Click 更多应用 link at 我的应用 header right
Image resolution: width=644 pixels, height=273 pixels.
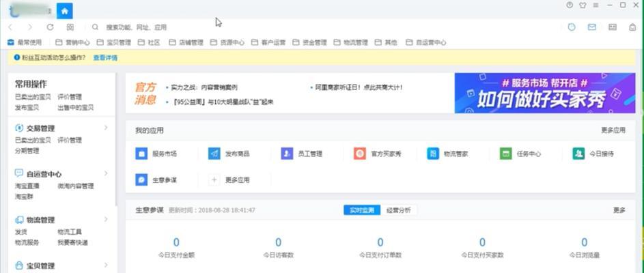point(613,130)
